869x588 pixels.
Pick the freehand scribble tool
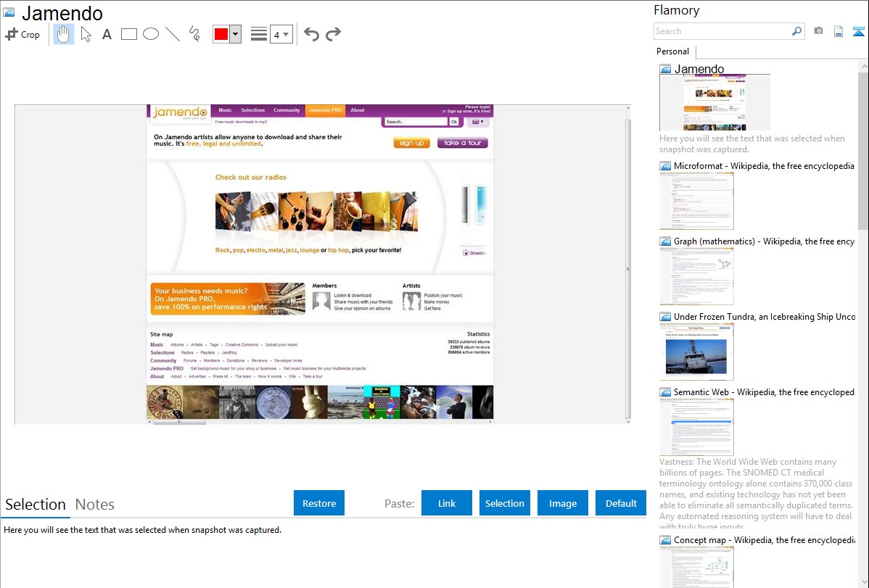194,34
